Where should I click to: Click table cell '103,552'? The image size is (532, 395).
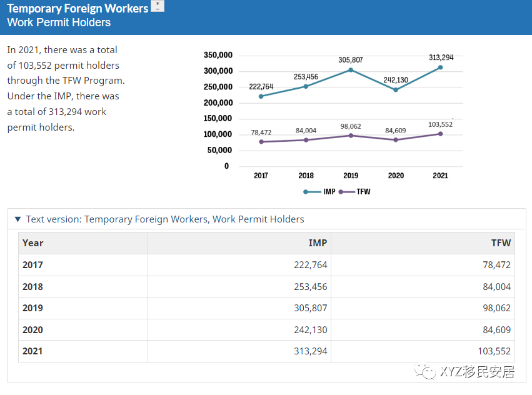click(423, 351)
